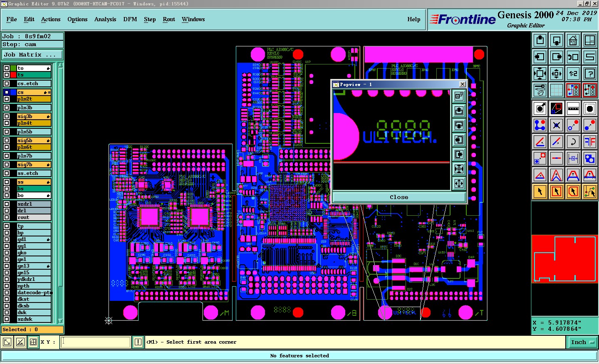
Task: Click the rotate feature icon
Action: pos(573,142)
